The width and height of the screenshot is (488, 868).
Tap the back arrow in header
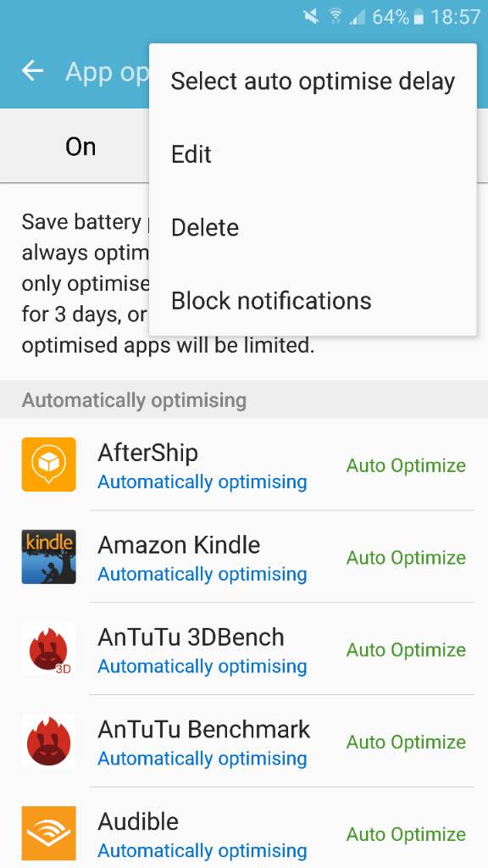click(33, 71)
